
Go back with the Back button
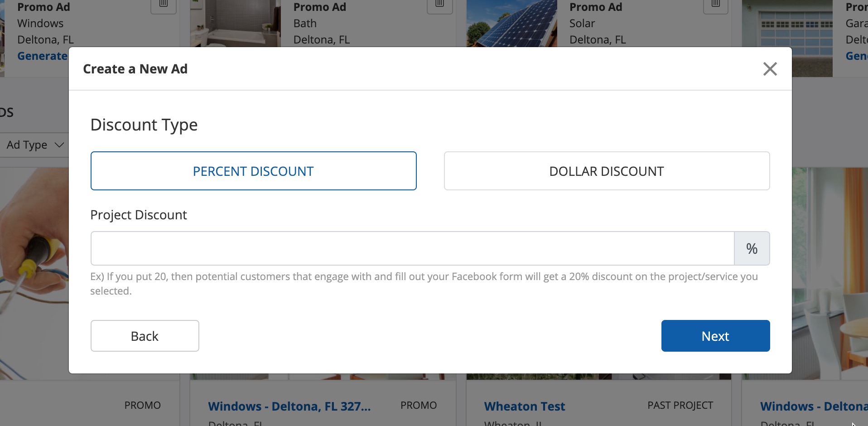[145, 336]
